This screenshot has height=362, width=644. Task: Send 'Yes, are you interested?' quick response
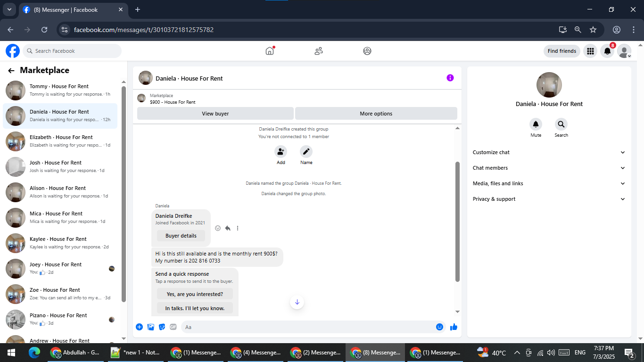195,294
